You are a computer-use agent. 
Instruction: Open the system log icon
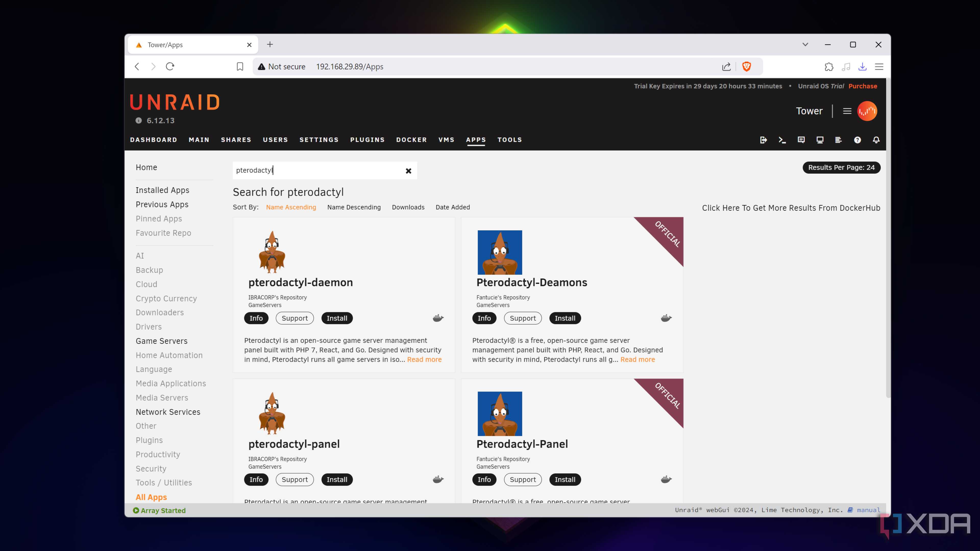[x=838, y=140]
